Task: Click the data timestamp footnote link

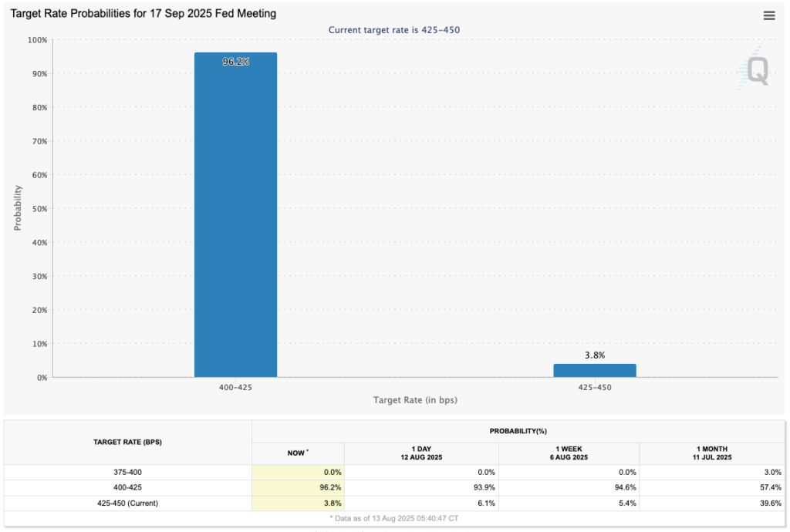Action: (x=394, y=518)
